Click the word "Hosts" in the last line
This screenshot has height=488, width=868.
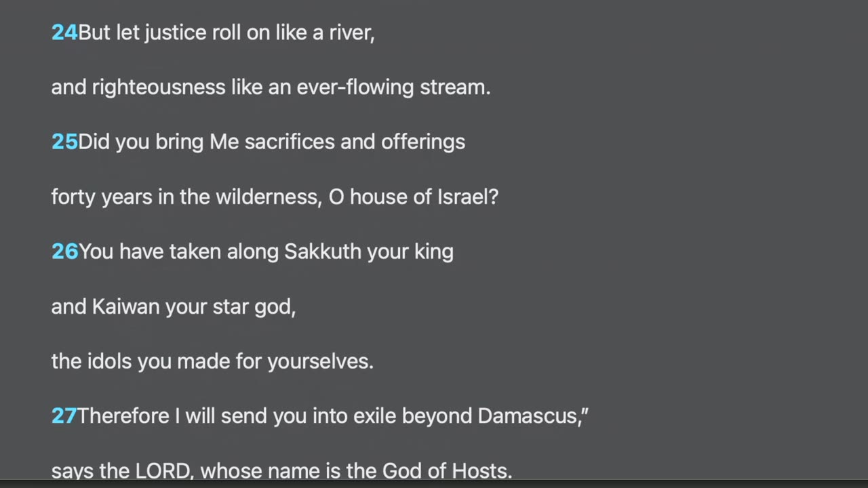coord(483,470)
